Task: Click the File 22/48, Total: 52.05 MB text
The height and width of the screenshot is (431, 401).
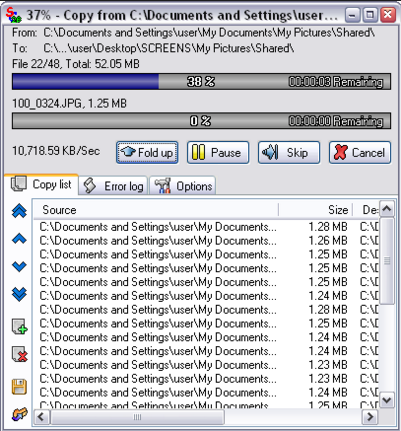Action: pyautogui.click(x=76, y=64)
